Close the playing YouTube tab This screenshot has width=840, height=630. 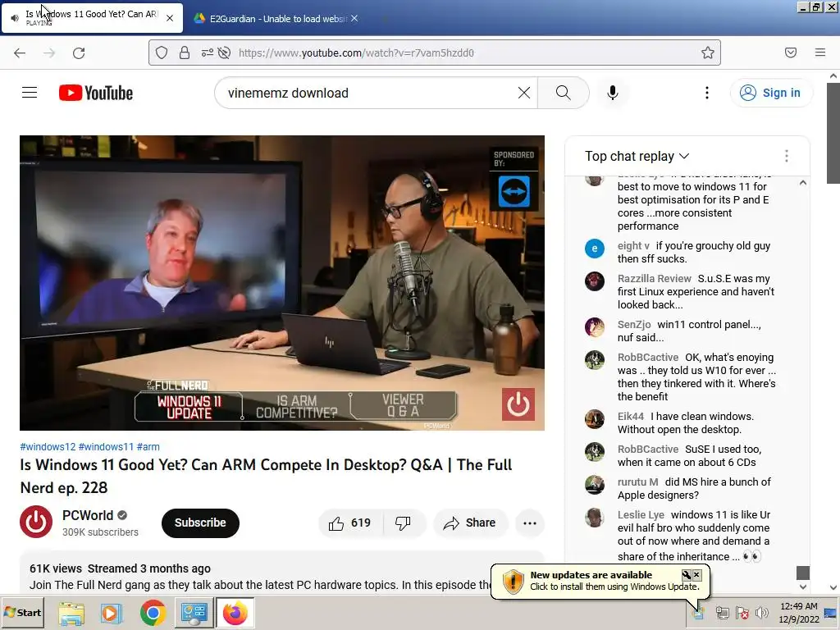pos(169,18)
